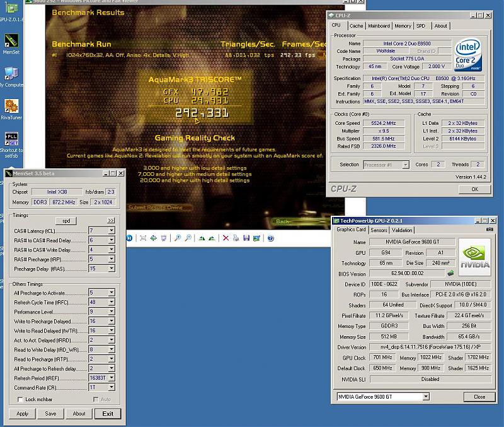This screenshot has height=427, width=504.
Task: Zoom out with the magnifier minus icon
Action: coord(188,238)
